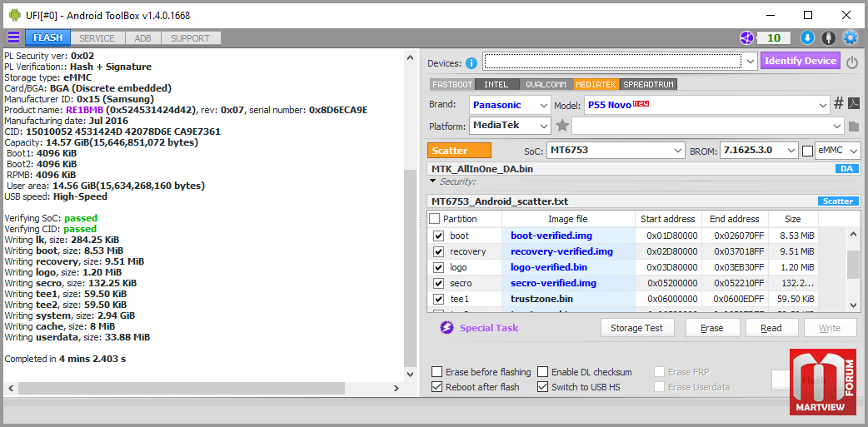Select the FASTBOOT chipset tab
This screenshot has width=868, height=427.
452,85
